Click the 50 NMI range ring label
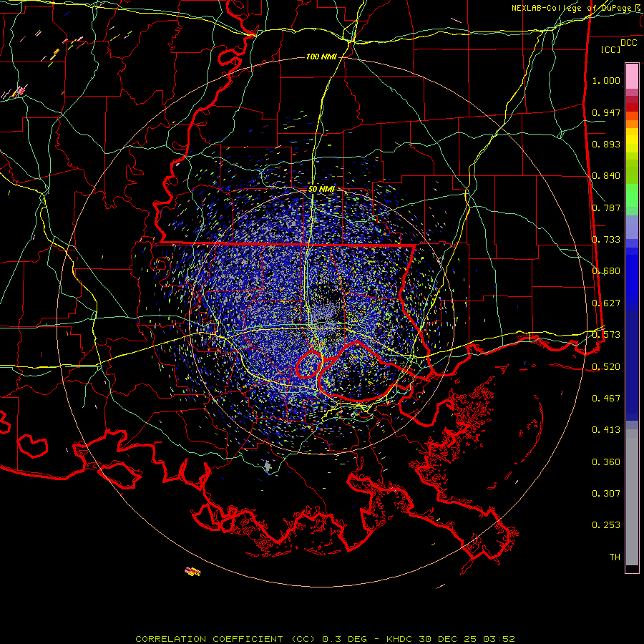This screenshot has height=644, width=644. tap(321, 190)
